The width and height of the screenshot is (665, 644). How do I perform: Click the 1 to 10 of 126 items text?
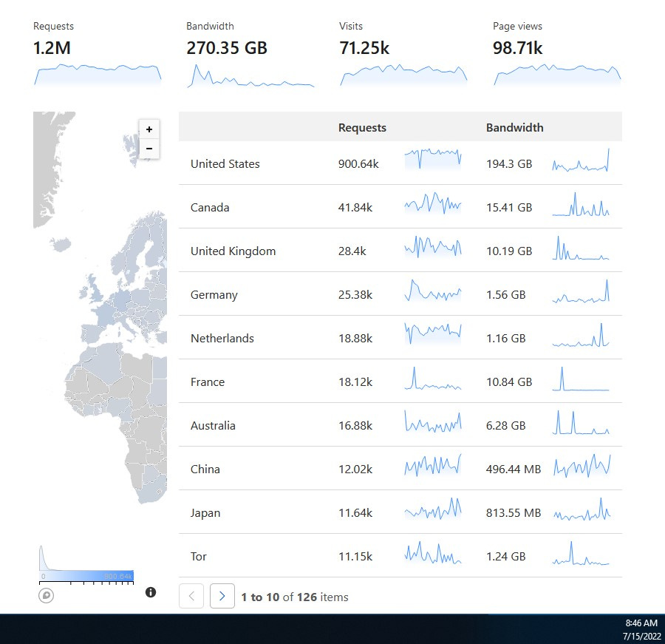295,597
